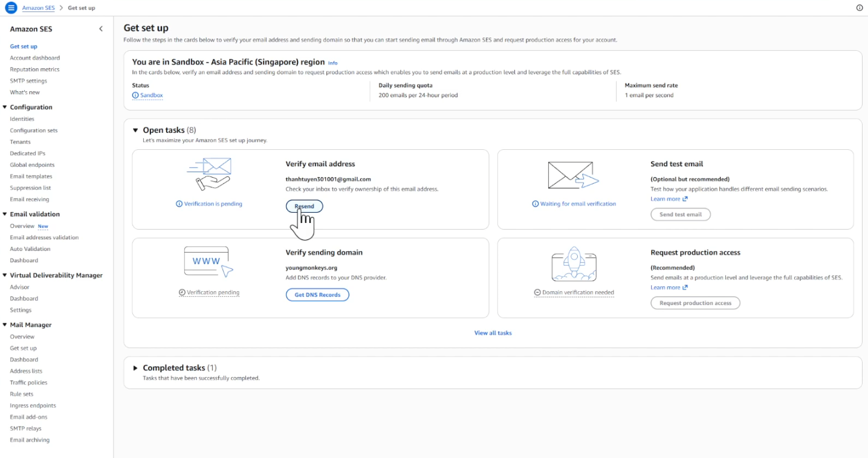The width and height of the screenshot is (868, 458).
Task: Click the Send test email button
Action: coord(681,214)
